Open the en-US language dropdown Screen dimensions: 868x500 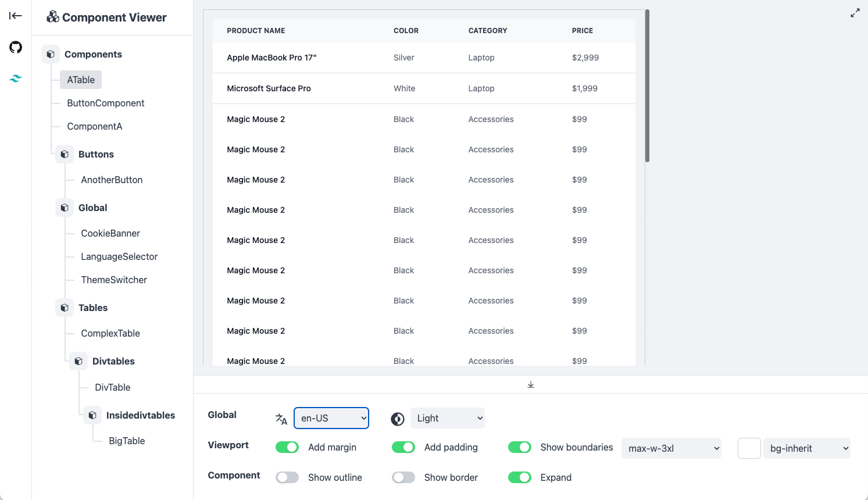coord(331,418)
